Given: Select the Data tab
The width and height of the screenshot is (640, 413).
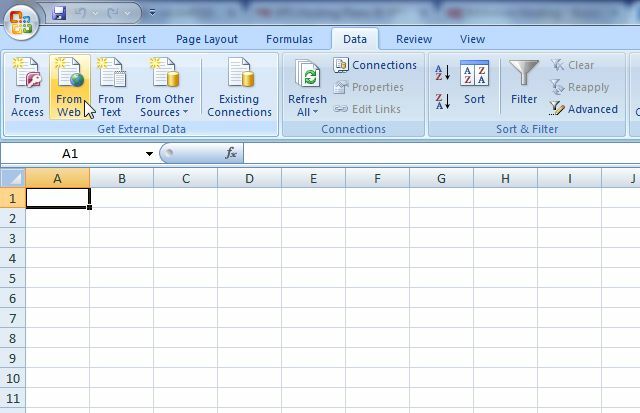Looking at the screenshot, I should click(x=355, y=39).
